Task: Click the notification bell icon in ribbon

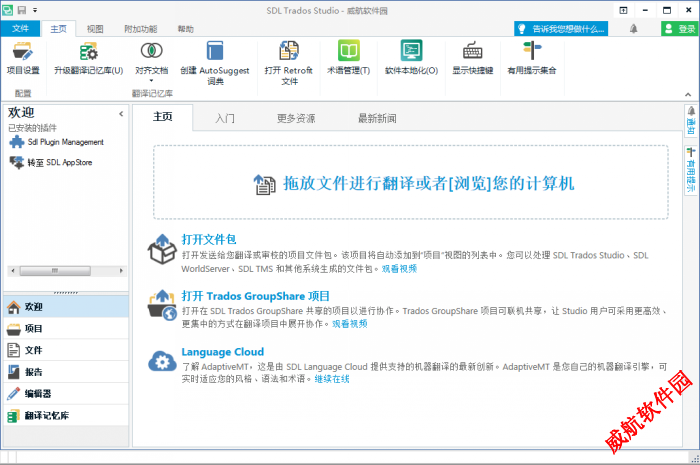Action: tap(633, 29)
